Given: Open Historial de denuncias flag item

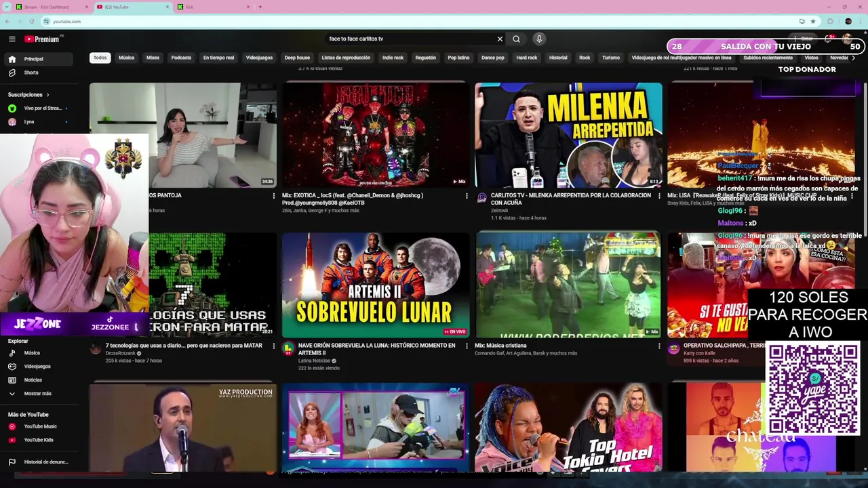Looking at the screenshot, I should 39,462.
